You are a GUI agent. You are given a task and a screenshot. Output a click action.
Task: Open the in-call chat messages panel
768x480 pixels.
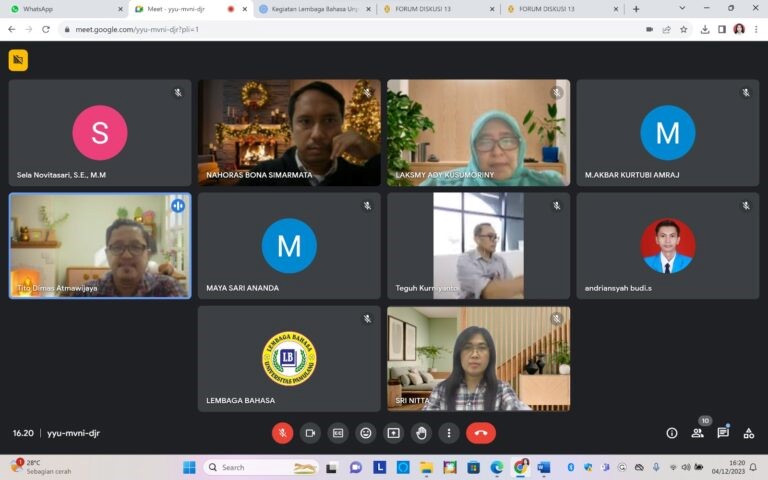coord(723,433)
